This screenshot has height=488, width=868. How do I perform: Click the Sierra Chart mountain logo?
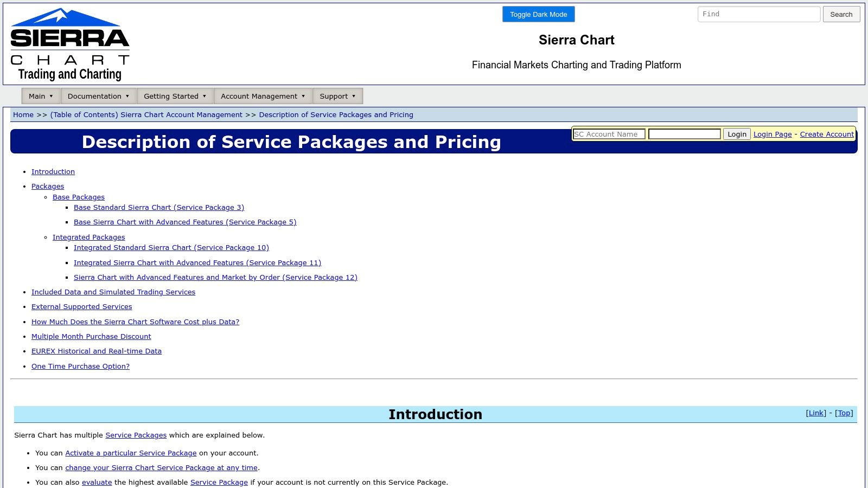click(70, 44)
